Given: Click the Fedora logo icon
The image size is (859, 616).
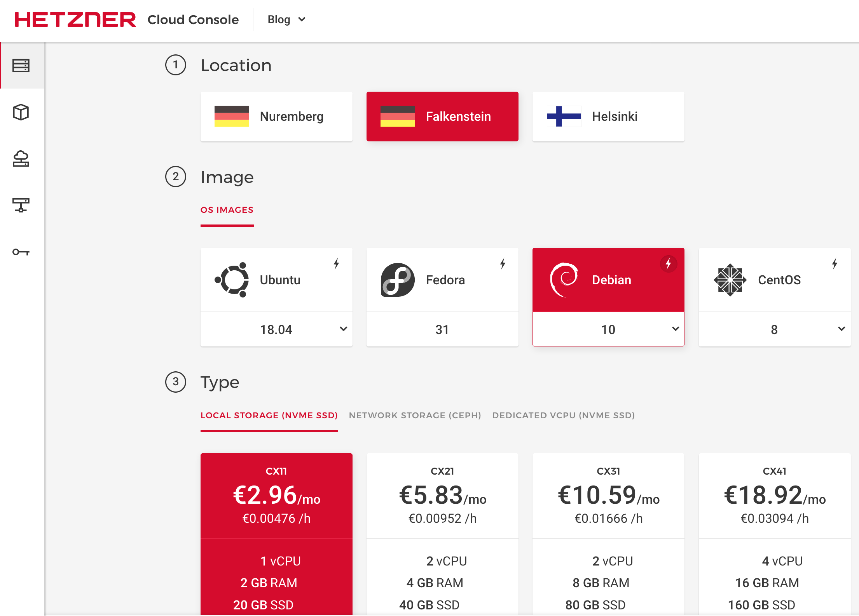Looking at the screenshot, I should click(x=398, y=280).
